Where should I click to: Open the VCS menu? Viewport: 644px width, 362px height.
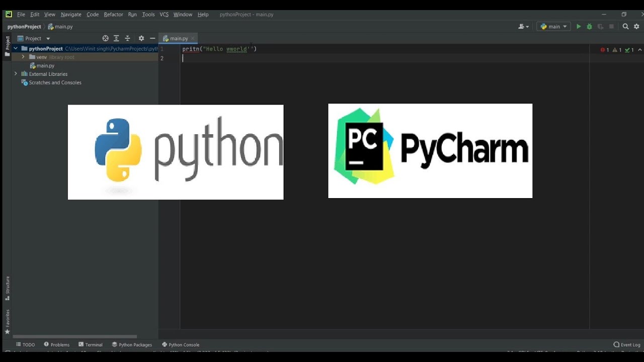[x=164, y=15]
